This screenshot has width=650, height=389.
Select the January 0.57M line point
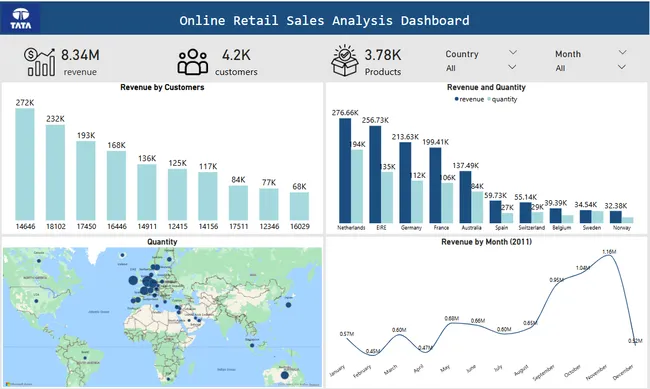coord(347,339)
